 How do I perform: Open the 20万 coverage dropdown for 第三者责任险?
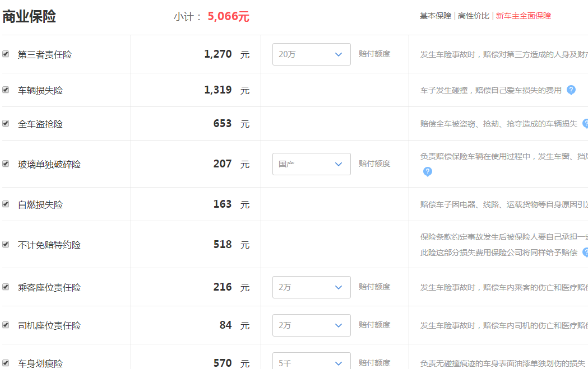(x=312, y=54)
